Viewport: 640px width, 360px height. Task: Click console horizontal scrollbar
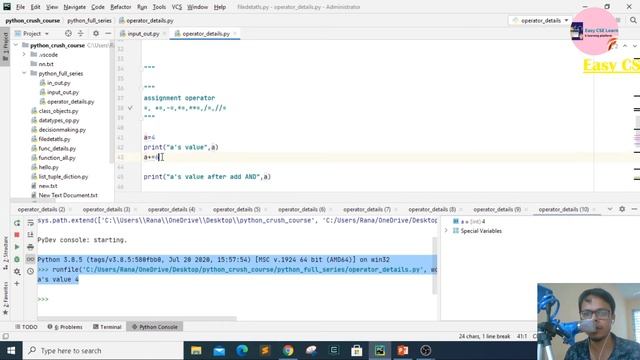(137, 318)
